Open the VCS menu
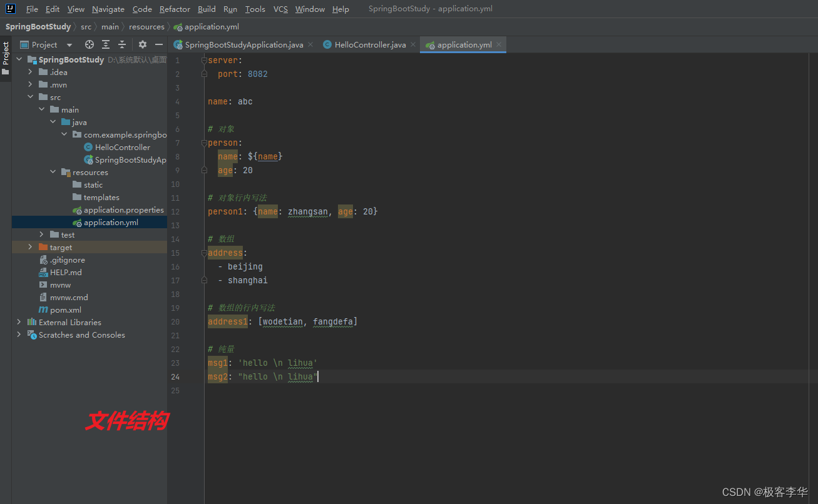The width and height of the screenshot is (818, 504). click(x=281, y=9)
